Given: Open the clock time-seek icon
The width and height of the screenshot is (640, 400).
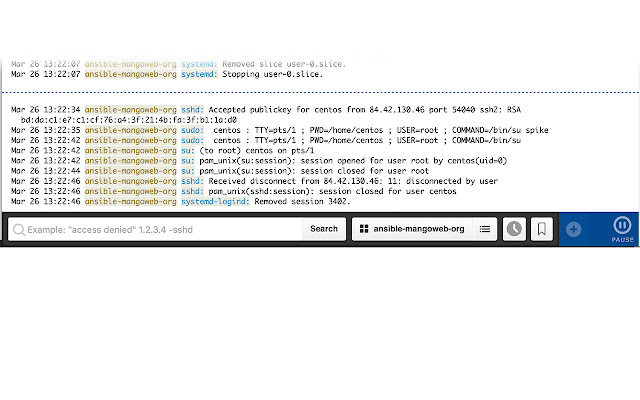Looking at the screenshot, I should click(x=514, y=229).
